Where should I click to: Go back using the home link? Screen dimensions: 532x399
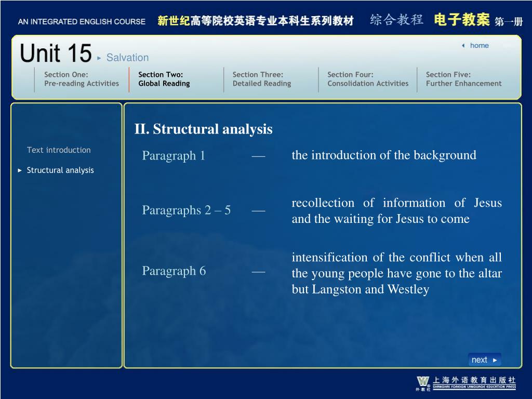pos(479,46)
